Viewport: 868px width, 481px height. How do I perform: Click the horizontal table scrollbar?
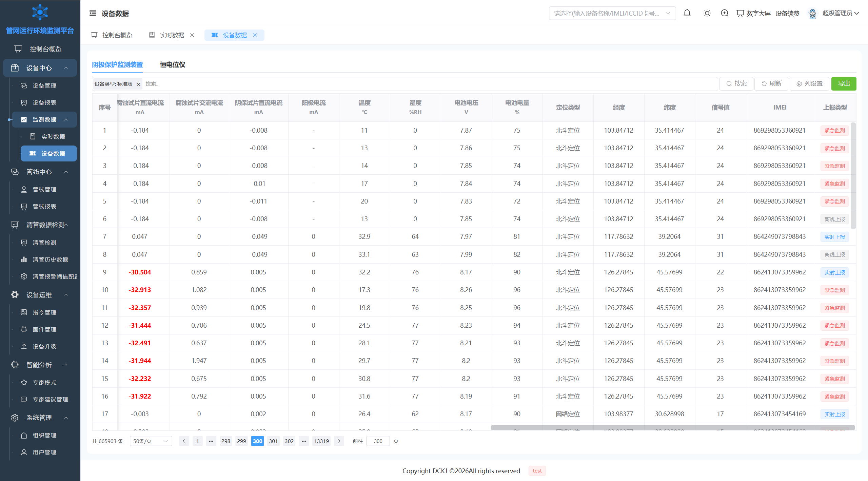(x=673, y=427)
